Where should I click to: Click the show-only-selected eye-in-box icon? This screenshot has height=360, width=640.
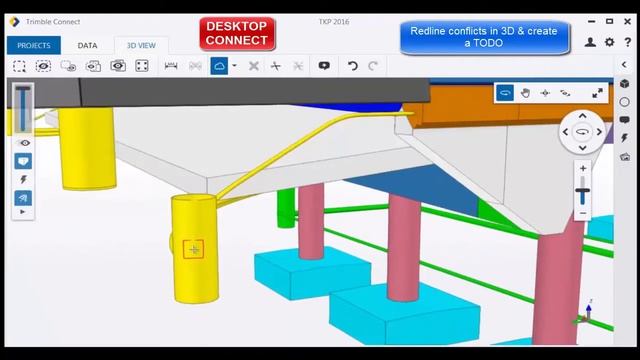(x=43, y=66)
